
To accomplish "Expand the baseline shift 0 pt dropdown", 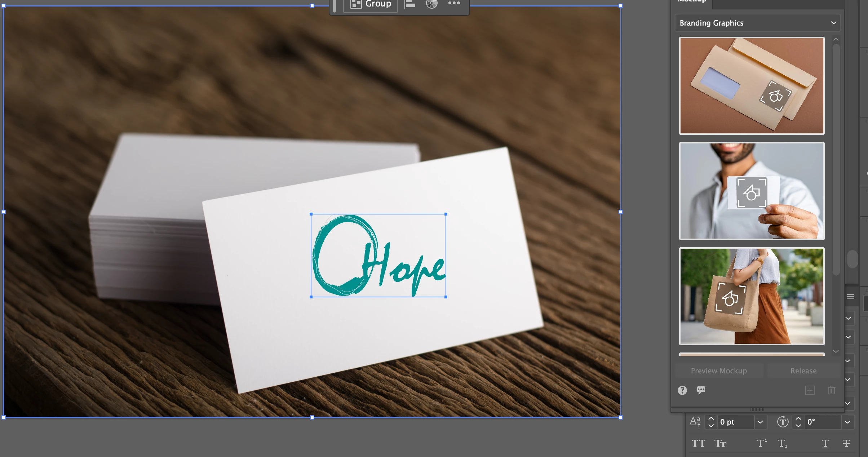I will 760,422.
